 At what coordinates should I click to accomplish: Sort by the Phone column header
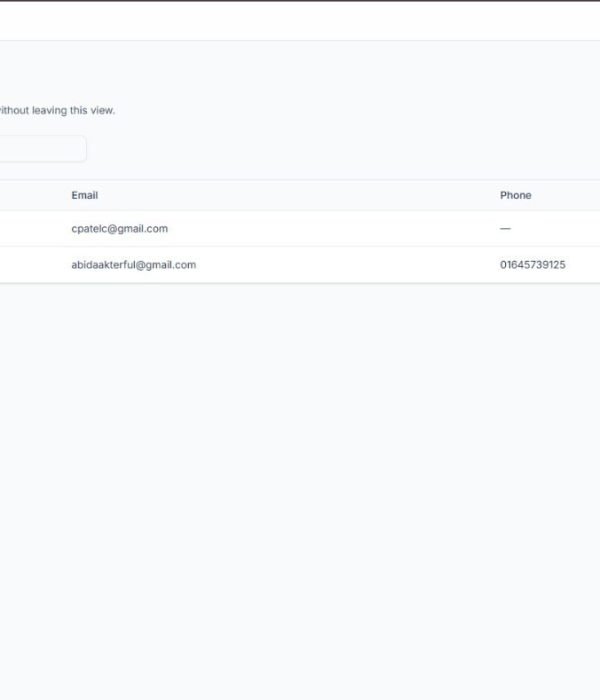coord(515,195)
